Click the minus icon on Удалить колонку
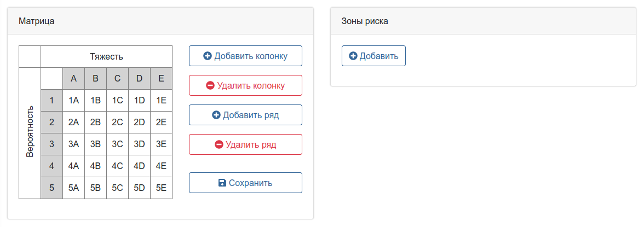Screen dimensions: 644x227 coord(210,85)
